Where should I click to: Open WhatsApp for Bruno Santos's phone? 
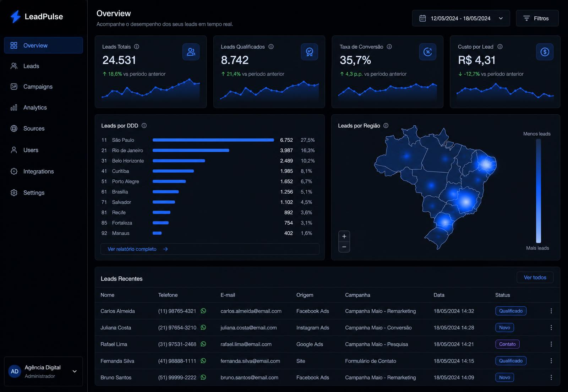click(x=203, y=377)
